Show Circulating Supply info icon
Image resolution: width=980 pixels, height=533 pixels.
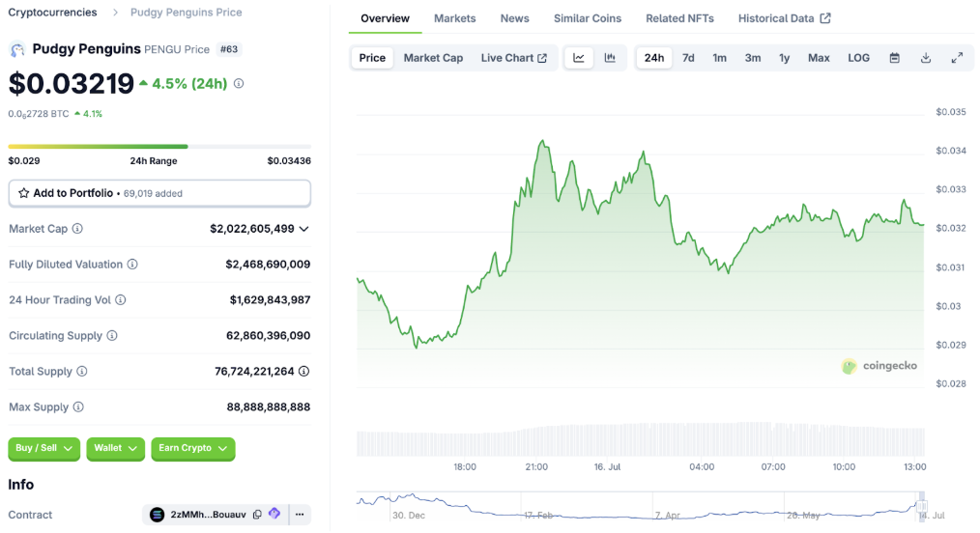[112, 335]
